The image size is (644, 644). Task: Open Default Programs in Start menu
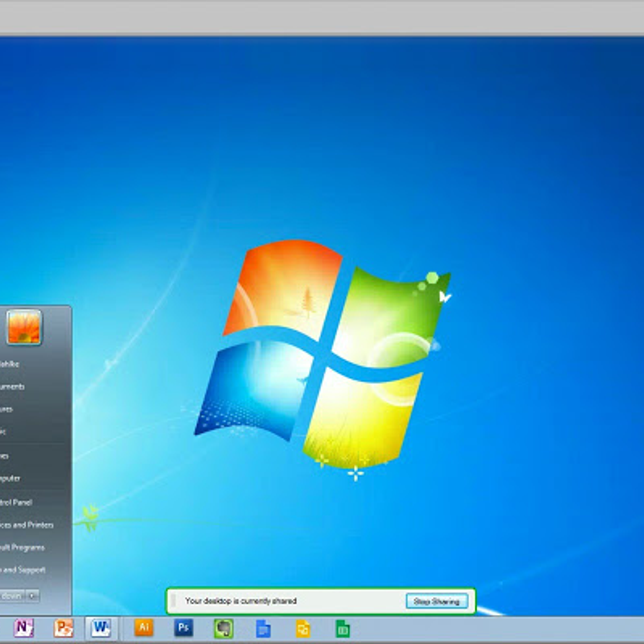pyautogui.click(x=22, y=547)
